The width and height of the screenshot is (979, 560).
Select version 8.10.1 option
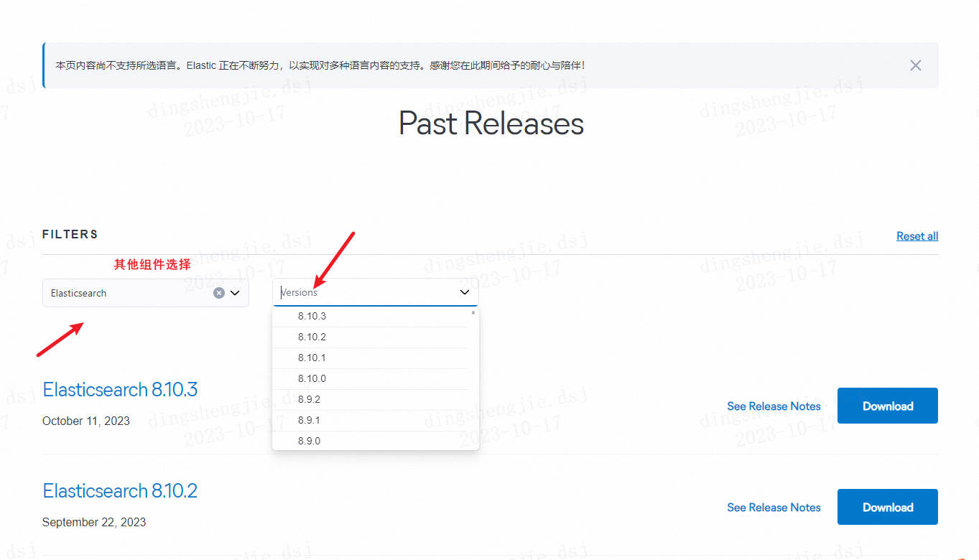pyautogui.click(x=370, y=358)
